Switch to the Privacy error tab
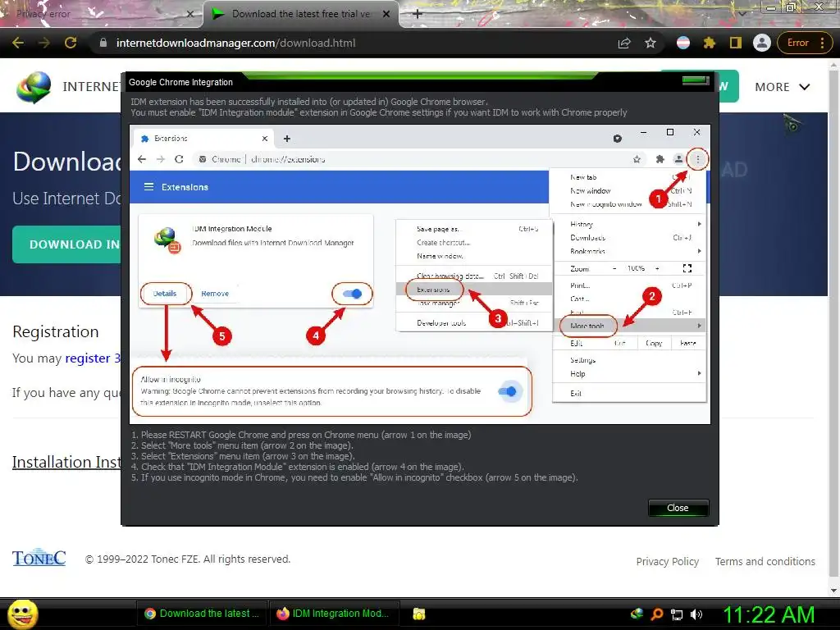This screenshot has height=630, width=840. [x=100, y=15]
